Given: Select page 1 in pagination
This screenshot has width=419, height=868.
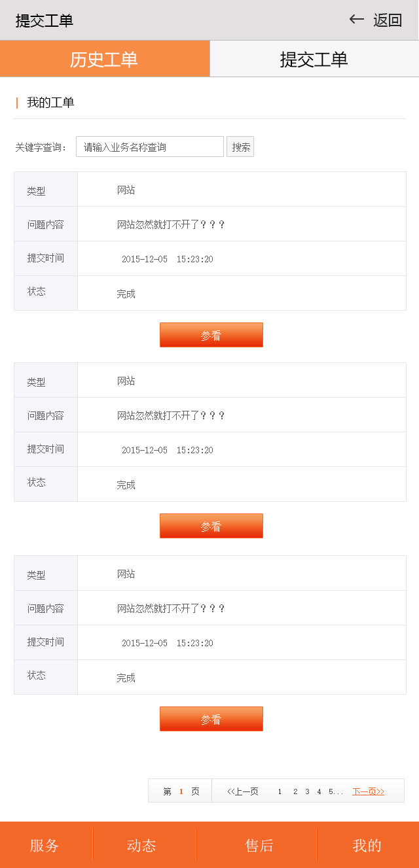Looking at the screenshot, I should coord(280,791).
